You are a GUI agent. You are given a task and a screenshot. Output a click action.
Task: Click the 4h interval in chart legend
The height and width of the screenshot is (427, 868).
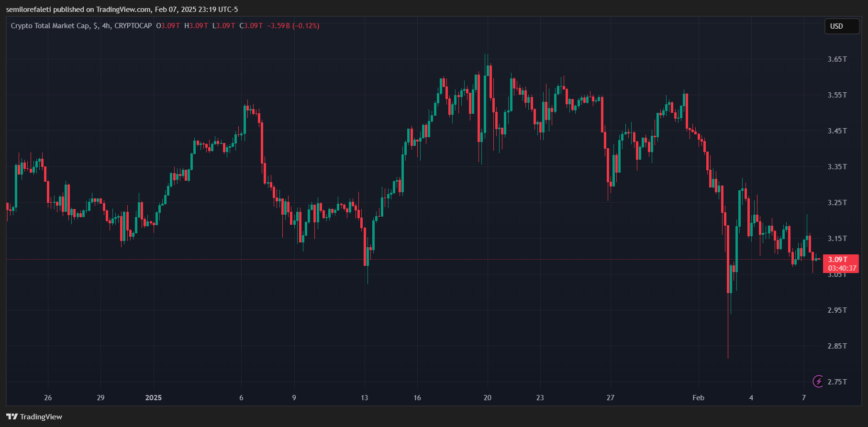pos(106,26)
